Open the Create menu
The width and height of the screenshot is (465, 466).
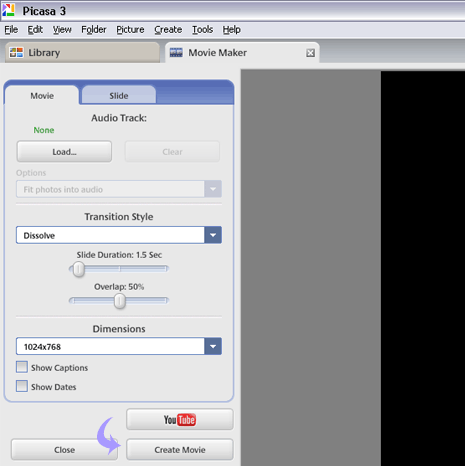(x=168, y=30)
